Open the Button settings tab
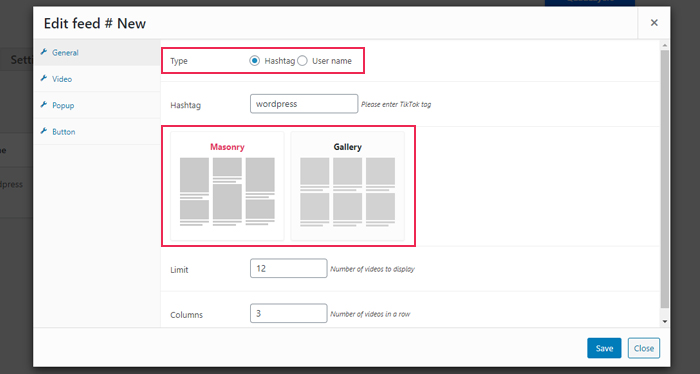Image resolution: width=700 pixels, height=374 pixels. click(x=96, y=132)
